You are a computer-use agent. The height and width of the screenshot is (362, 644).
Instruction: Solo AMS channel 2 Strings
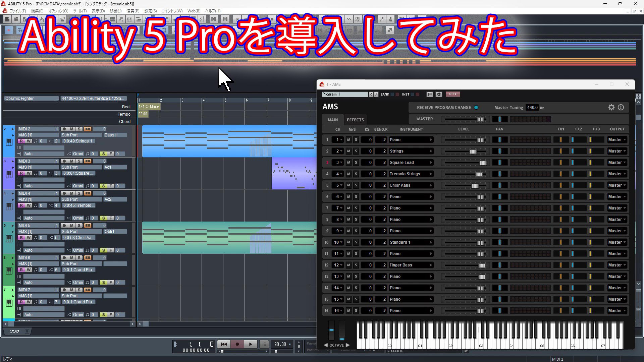[356, 151]
